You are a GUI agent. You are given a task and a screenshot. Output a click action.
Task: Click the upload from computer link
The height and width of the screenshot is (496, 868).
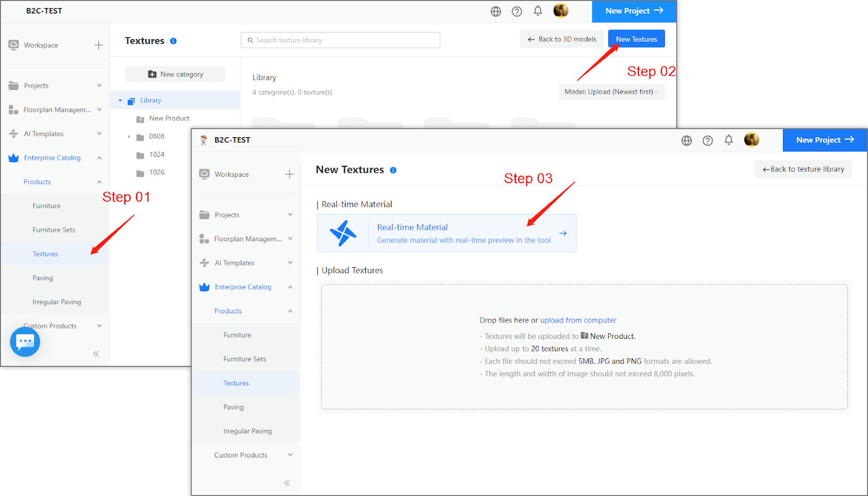[x=578, y=320]
